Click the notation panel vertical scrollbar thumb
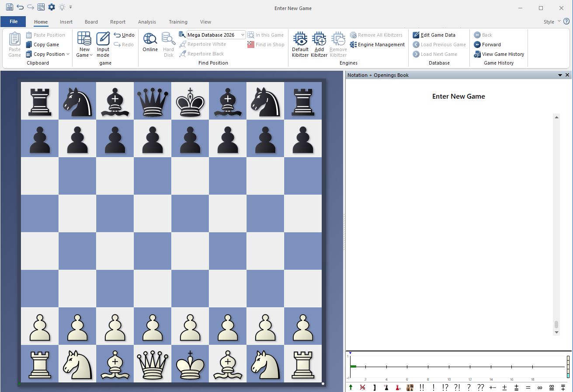The width and height of the screenshot is (573, 392). [556, 324]
